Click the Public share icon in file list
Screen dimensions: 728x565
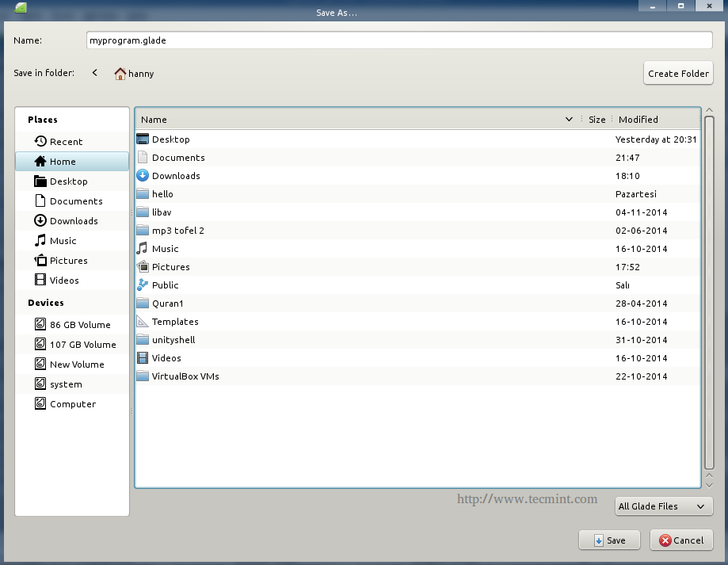pos(143,285)
